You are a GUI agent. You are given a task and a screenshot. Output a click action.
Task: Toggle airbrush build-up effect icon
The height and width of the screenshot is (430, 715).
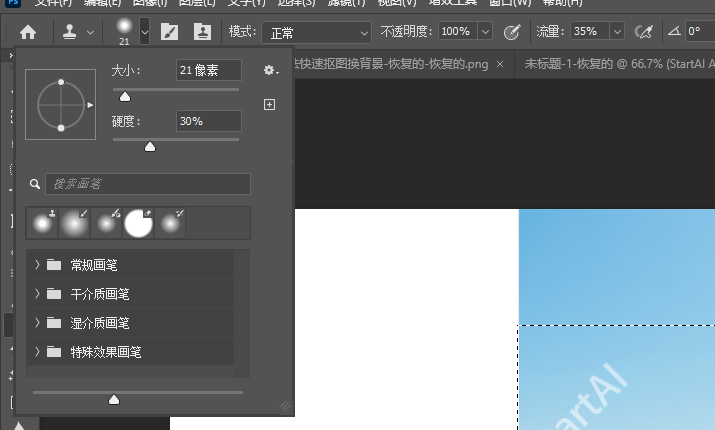643,32
